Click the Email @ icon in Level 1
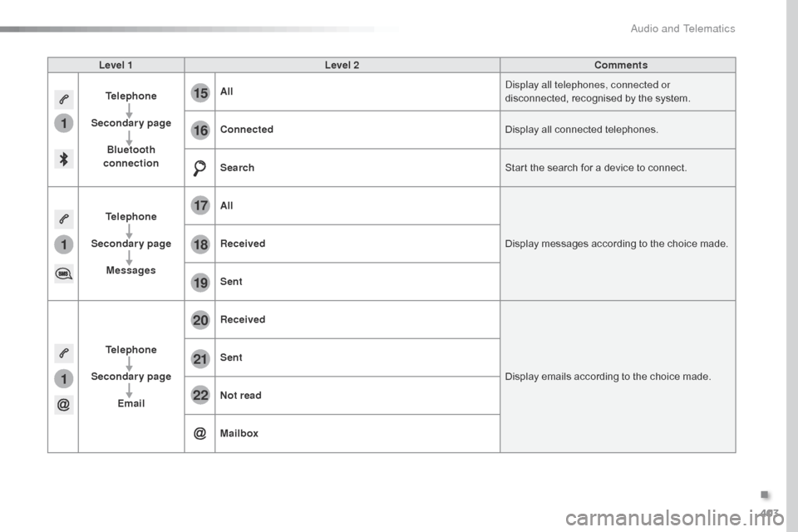The width and height of the screenshot is (798, 532). [x=63, y=405]
